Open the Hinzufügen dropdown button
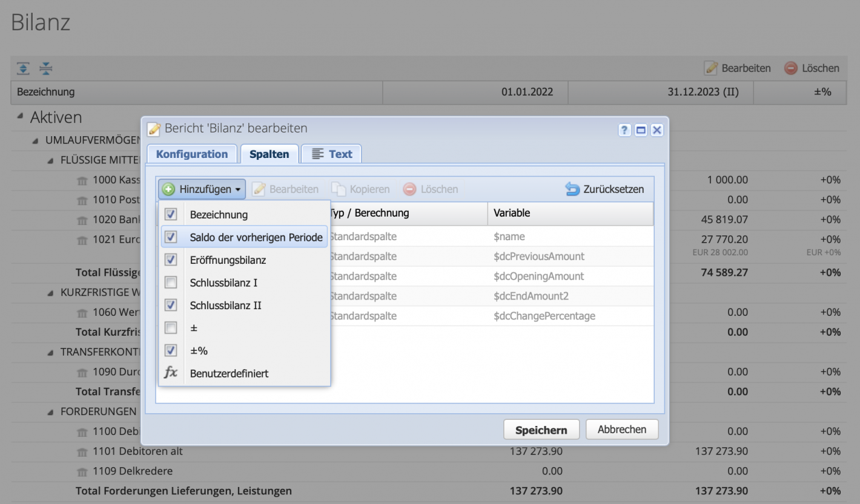The image size is (860, 504). 202,189
